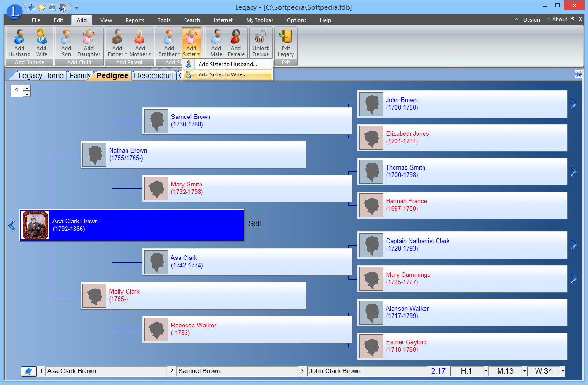The width and height of the screenshot is (588, 385).
Task: Choose Add Sister to Husband menu item
Action: pos(227,64)
